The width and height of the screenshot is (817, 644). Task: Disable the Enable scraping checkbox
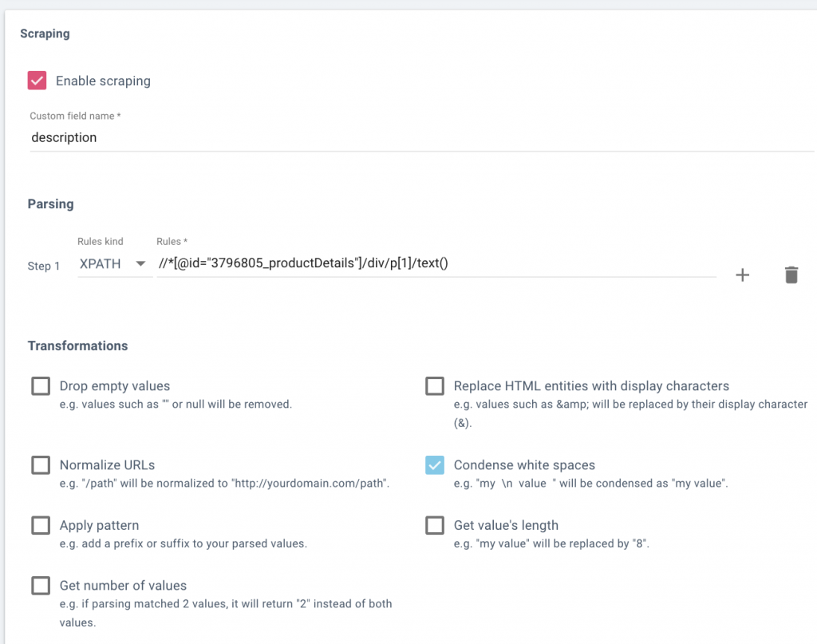pyautogui.click(x=37, y=81)
